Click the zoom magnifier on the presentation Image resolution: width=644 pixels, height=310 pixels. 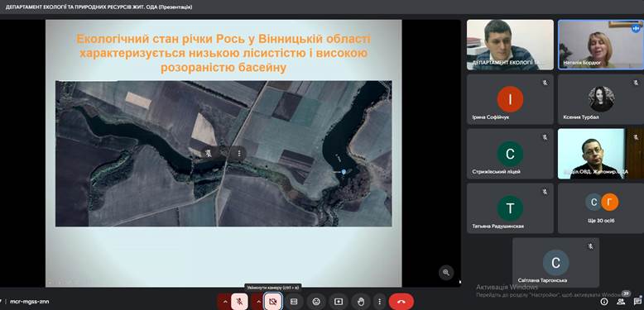tap(446, 272)
